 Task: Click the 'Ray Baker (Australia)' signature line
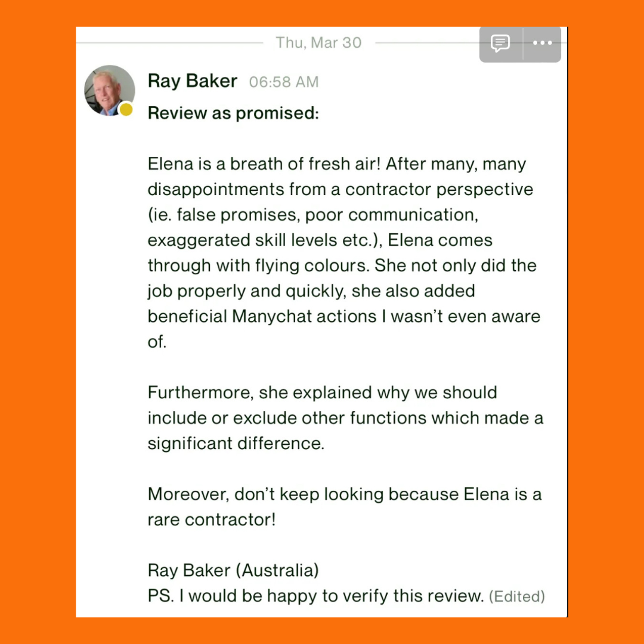pos(233,570)
